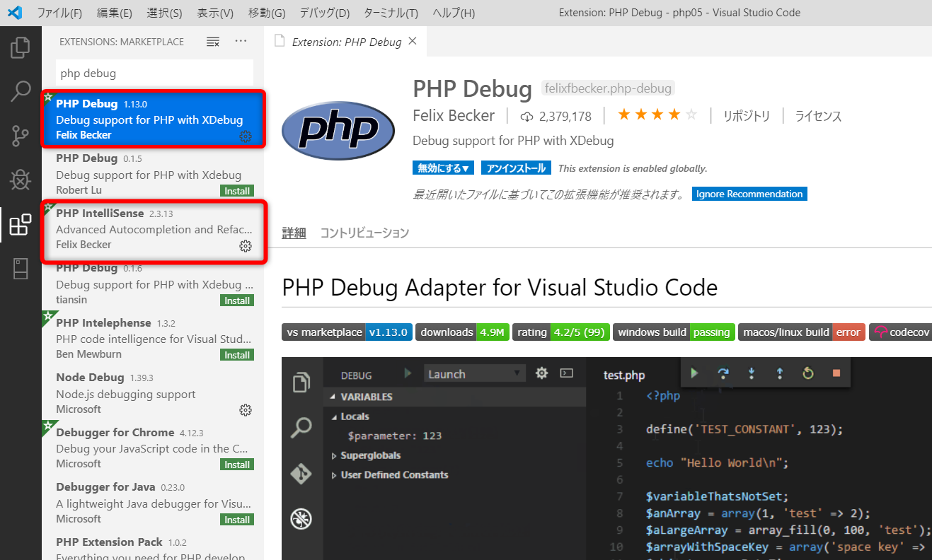
Task: Click the codecov badge
Action: click(900, 332)
